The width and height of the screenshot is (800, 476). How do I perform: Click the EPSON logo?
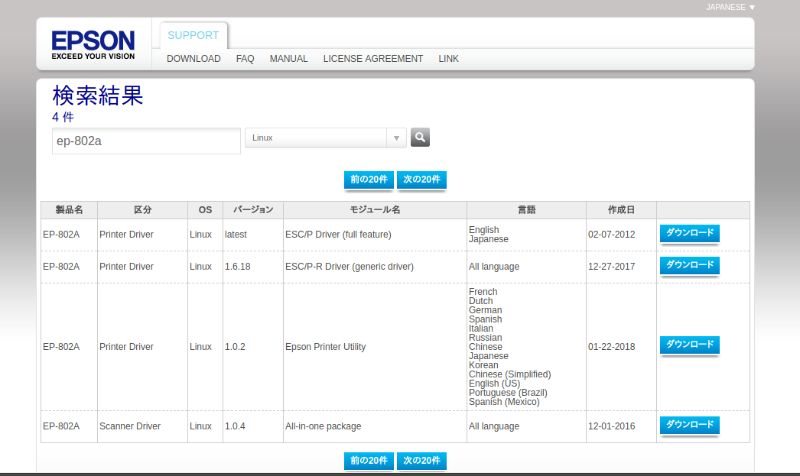coord(93,45)
